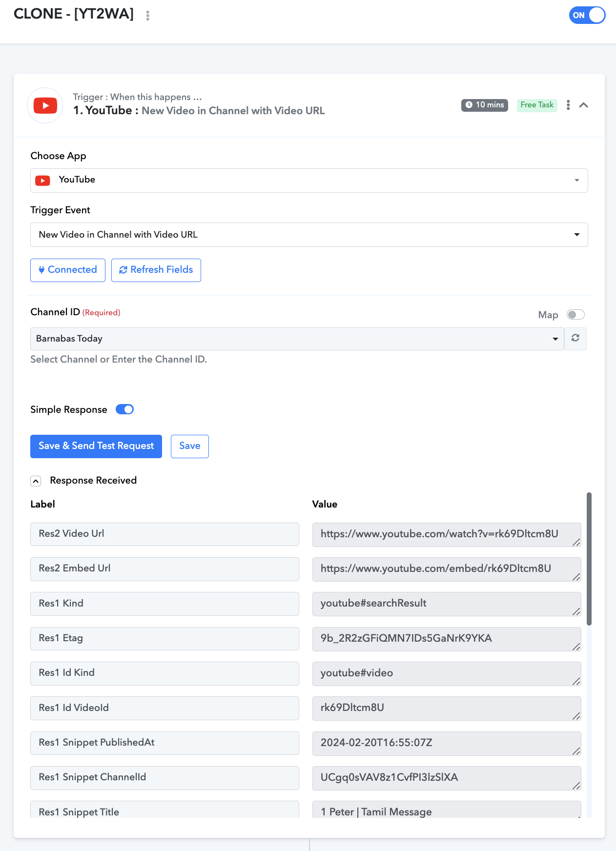Click the resize handle of Video Url value
The image size is (616, 851).
pos(576,542)
